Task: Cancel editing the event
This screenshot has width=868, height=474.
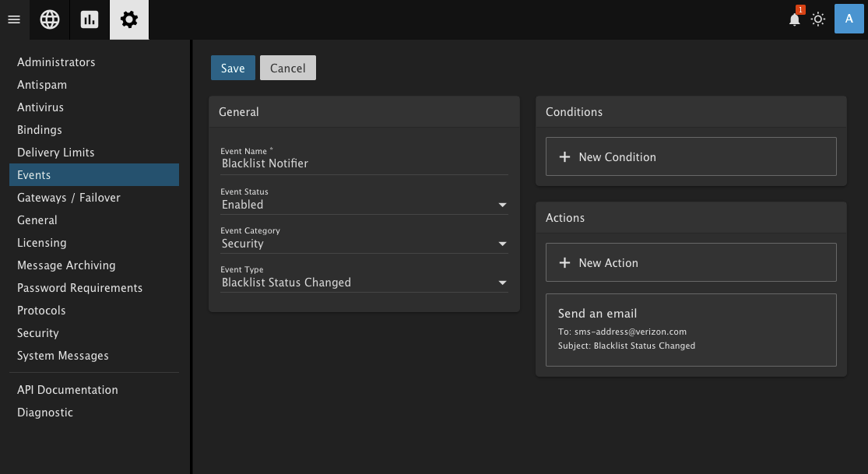Action: [x=288, y=68]
